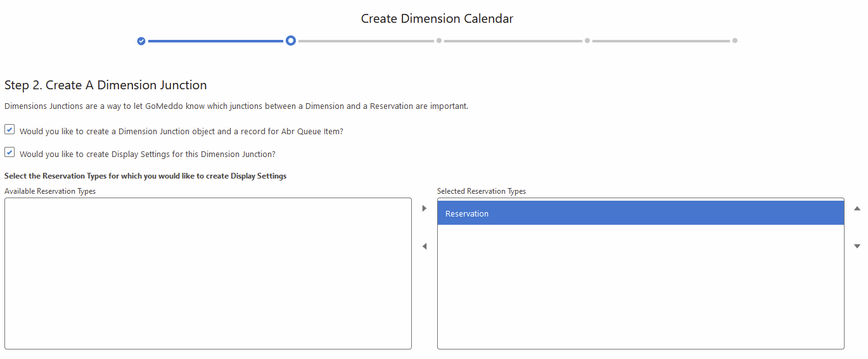Viewport: 868px width, 359px height.
Task: Uncheck create Dimension Junction object checkbox
Action: (10, 130)
